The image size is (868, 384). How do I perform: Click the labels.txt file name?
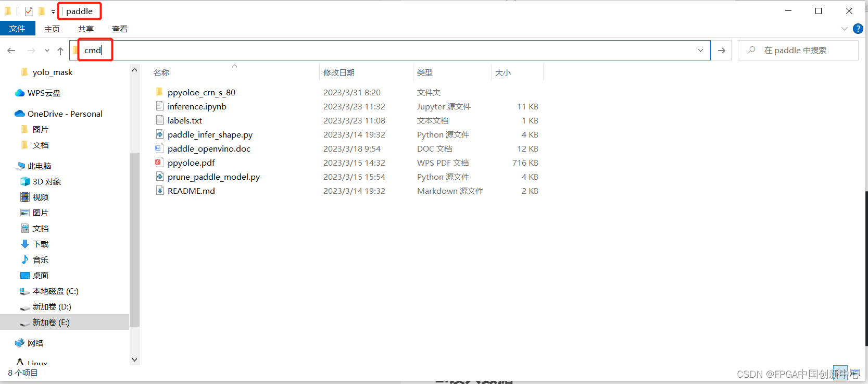coord(185,120)
